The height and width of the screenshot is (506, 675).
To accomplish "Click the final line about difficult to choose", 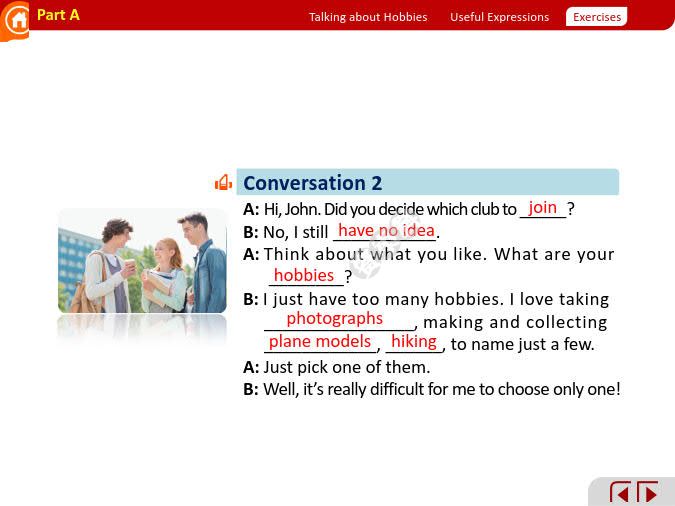I will pos(441,389).
